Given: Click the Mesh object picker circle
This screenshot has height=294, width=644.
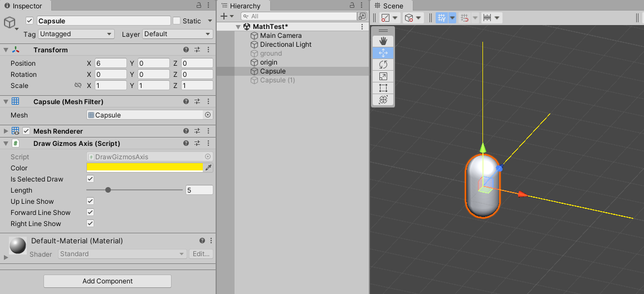Looking at the screenshot, I should point(208,115).
